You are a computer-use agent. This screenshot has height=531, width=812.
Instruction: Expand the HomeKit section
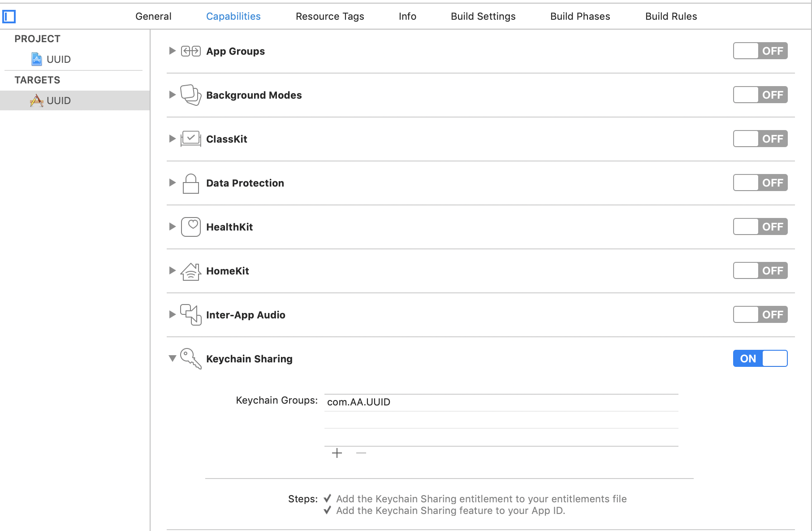click(172, 270)
